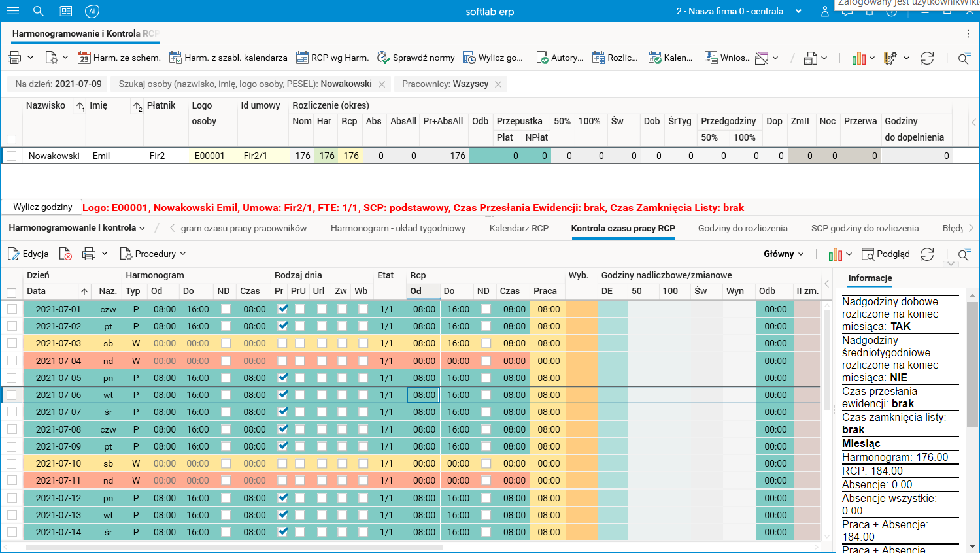Image resolution: width=980 pixels, height=553 pixels.
Task: Switch to Kalendarz RCP tab
Action: pos(518,228)
